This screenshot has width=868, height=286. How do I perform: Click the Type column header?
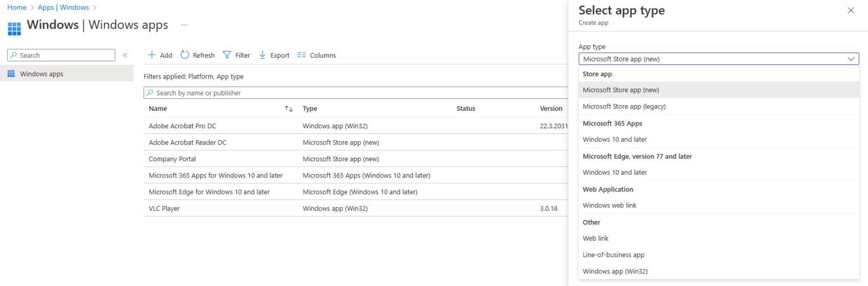(x=310, y=109)
